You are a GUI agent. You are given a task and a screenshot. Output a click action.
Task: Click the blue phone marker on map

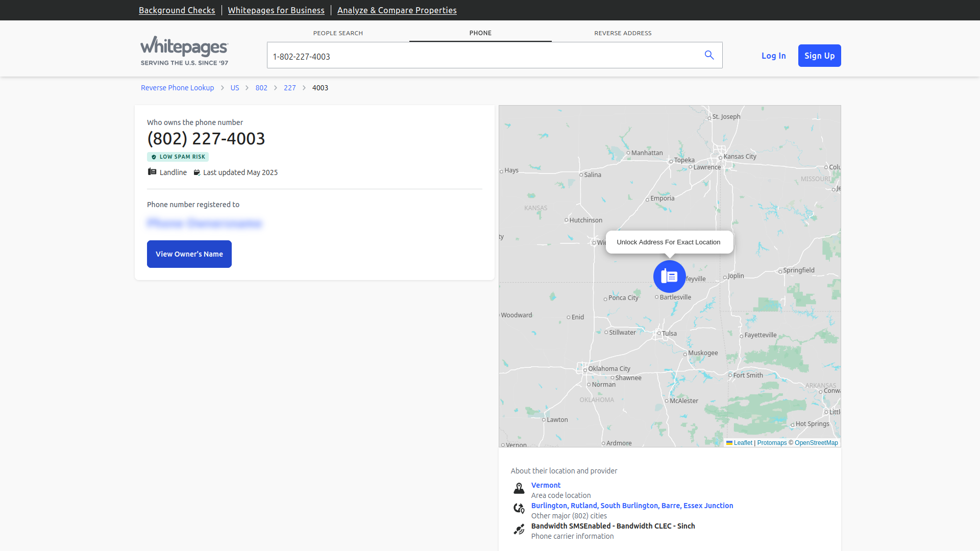coord(669,277)
